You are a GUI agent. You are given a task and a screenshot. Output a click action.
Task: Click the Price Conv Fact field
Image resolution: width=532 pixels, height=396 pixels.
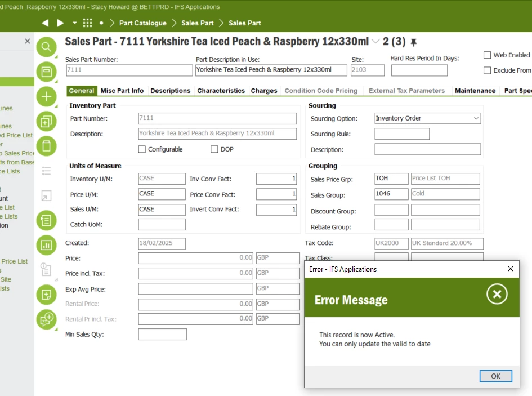click(x=276, y=194)
